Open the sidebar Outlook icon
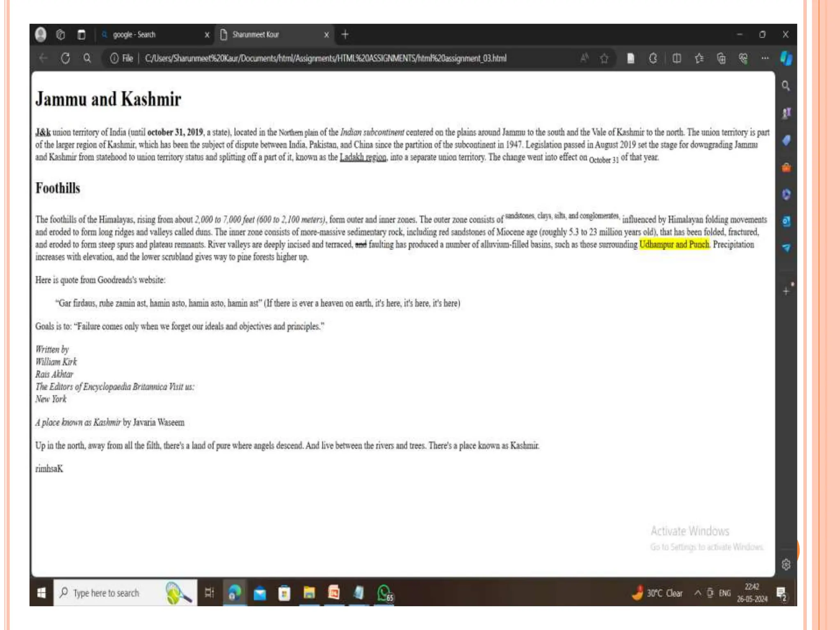The image size is (840, 630). (x=786, y=221)
